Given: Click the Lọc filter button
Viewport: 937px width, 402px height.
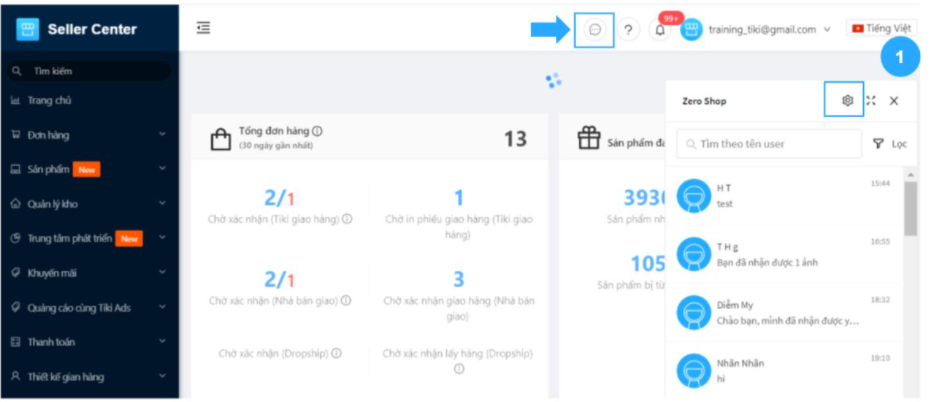Looking at the screenshot, I should (889, 144).
